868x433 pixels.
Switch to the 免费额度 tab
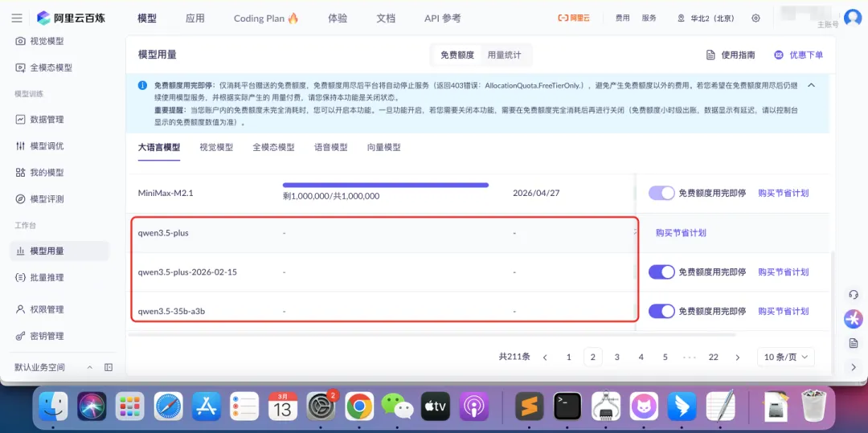click(457, 55)
